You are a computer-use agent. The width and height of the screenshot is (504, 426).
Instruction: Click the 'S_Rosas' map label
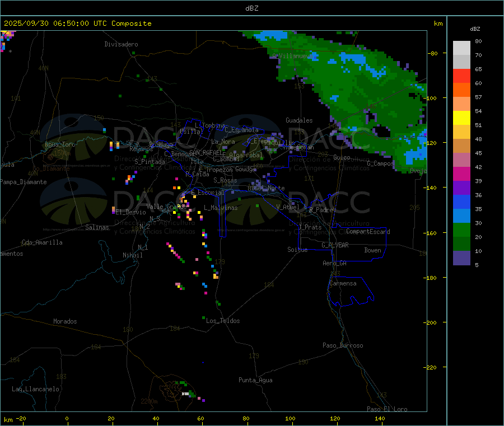[x=225, y=181]
